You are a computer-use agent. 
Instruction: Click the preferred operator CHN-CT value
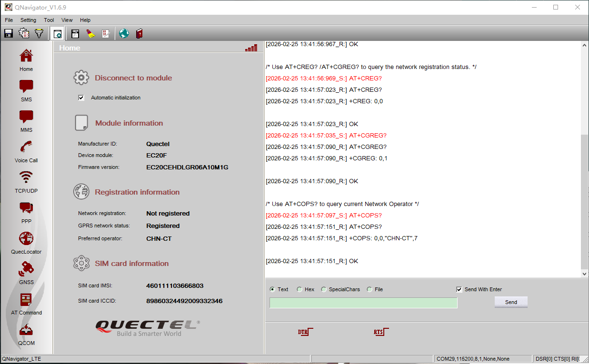(x=159, y=238)
